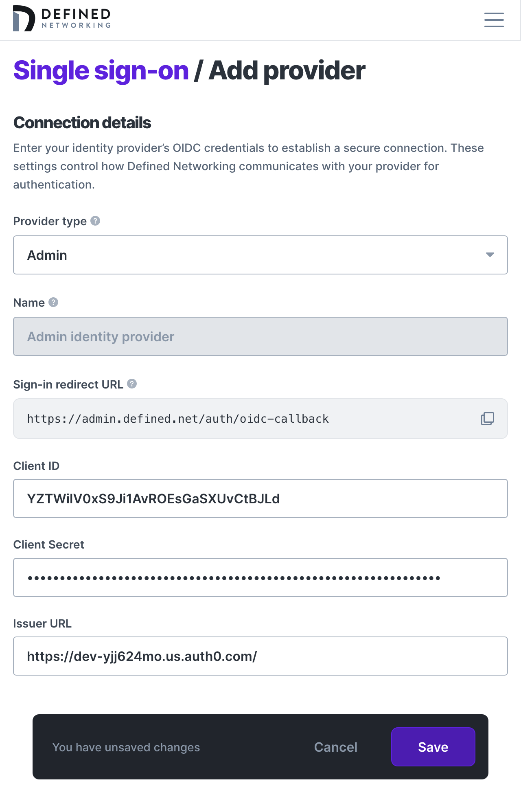Image resolution: width=521 pixels, height=812 pixels.
Task: Click the help icon next to Provider type
Action: [x=94, y=221]
